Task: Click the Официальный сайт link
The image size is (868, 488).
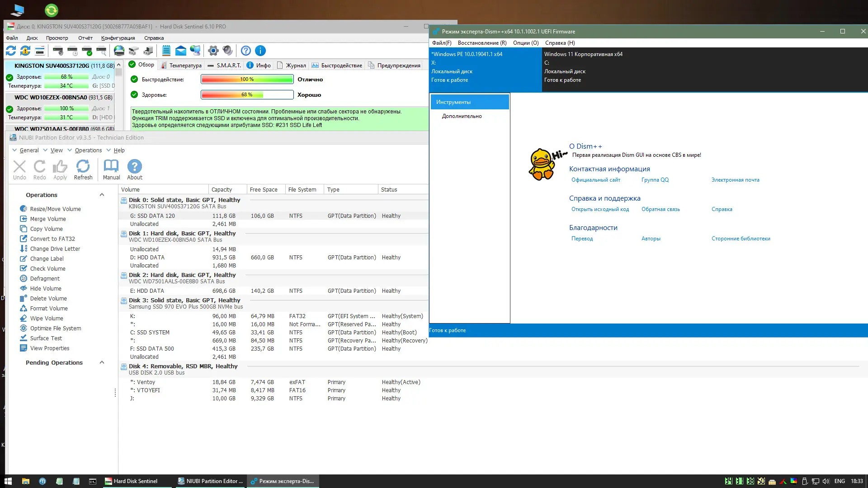Action: [x=595, y=180]
